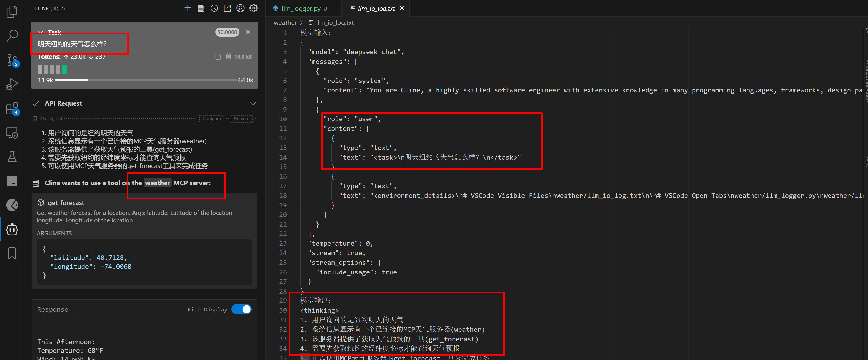Expand the API Request row chevron
This screenshot has width=868, height=360.
point(253,103)
